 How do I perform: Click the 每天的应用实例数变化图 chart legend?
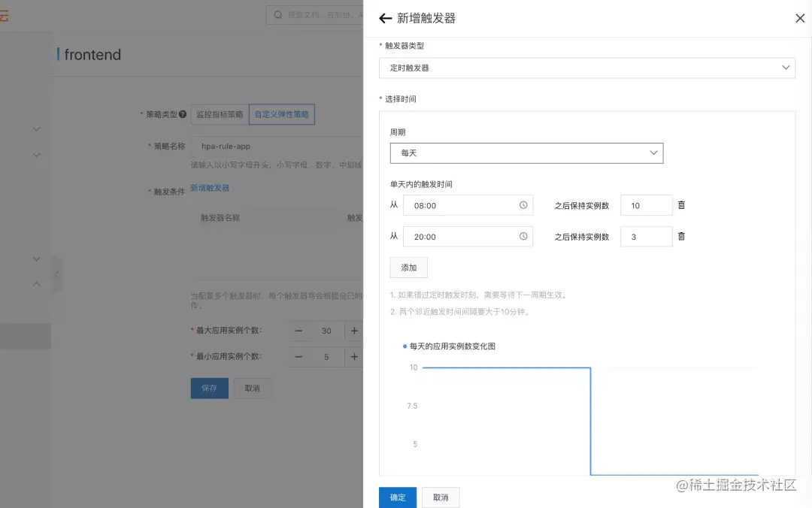tap(448, 346)
